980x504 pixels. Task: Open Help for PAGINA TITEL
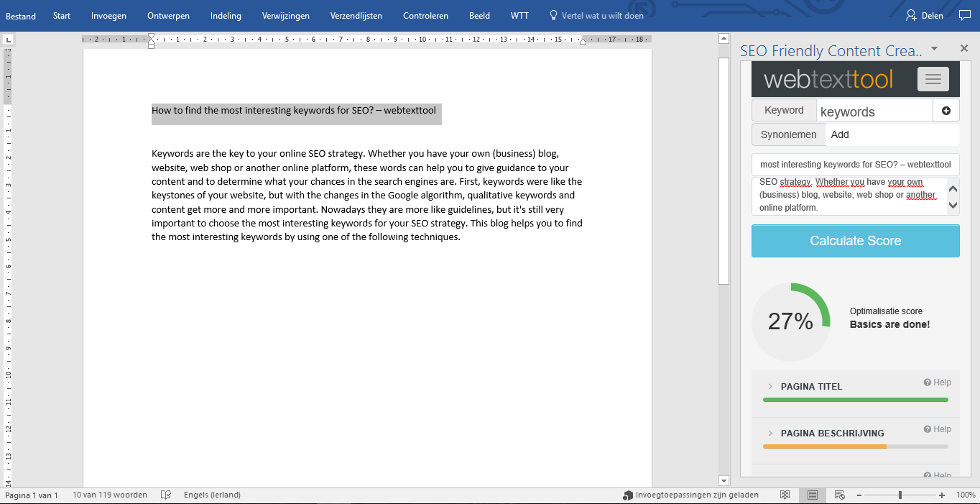[938, 382]
